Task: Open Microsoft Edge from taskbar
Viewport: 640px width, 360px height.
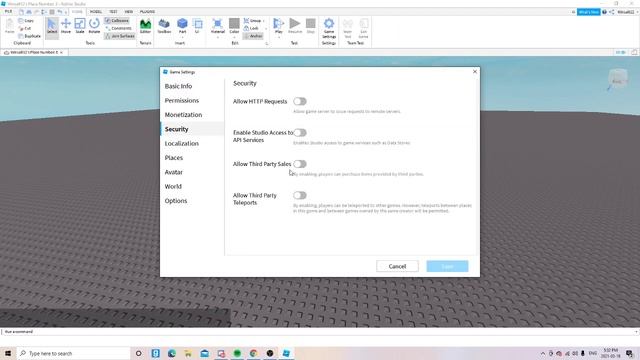Action: click(x=172, y=353)
